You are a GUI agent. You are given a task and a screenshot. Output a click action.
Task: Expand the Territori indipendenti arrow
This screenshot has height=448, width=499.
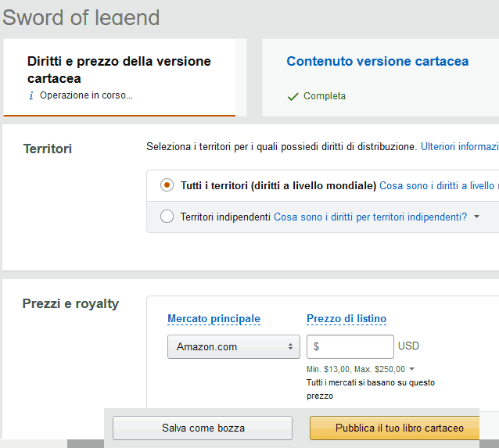pyautogui.click(x=476, y=217)
